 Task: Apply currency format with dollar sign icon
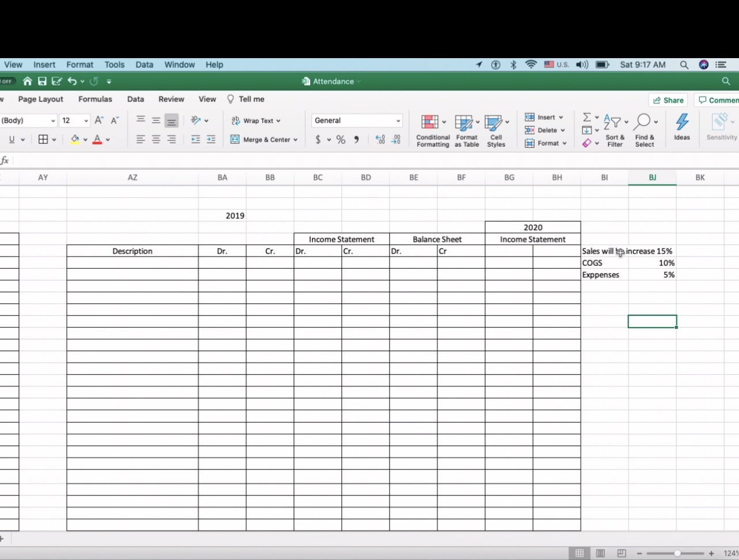(318, 139)
